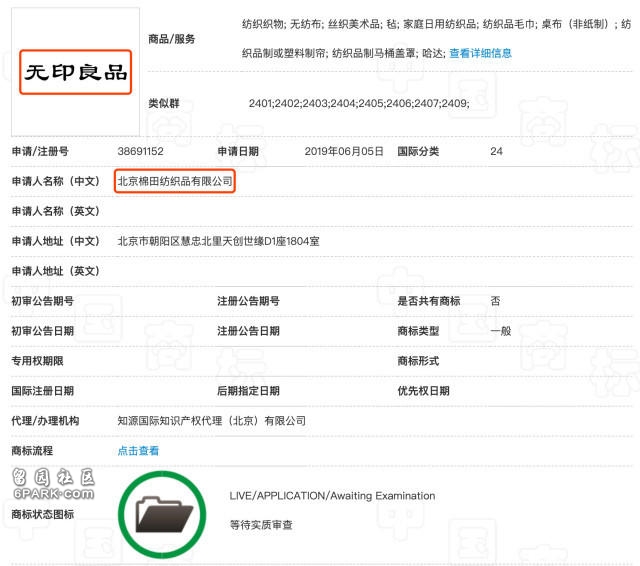Click the 申请人地址（中文）label
640x566 pixels.
tap(56, 241)
